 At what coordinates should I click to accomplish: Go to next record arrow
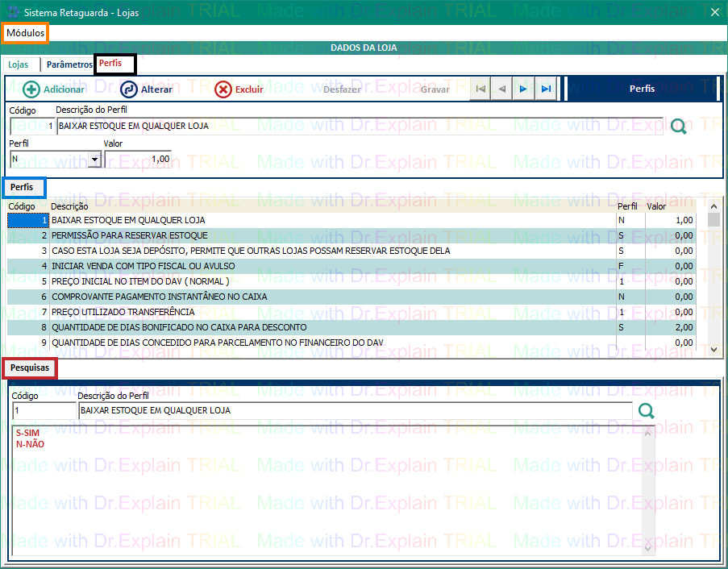(x=524, y=89)
